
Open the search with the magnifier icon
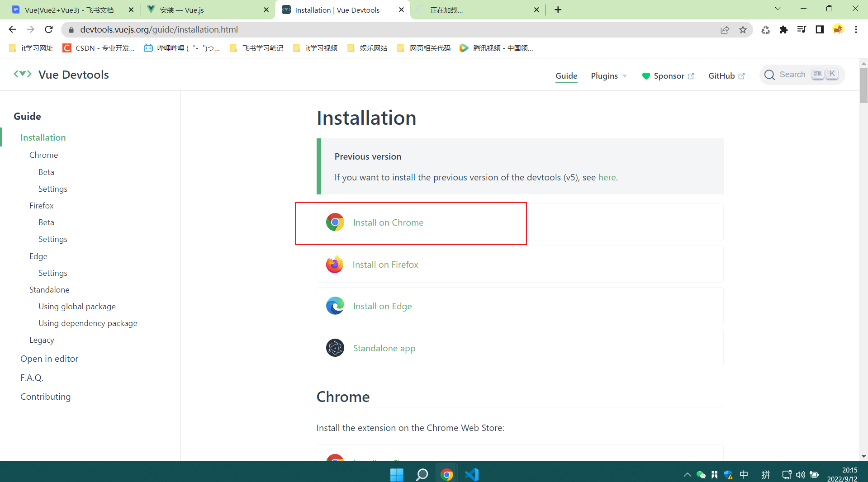[x=769, y=75]
